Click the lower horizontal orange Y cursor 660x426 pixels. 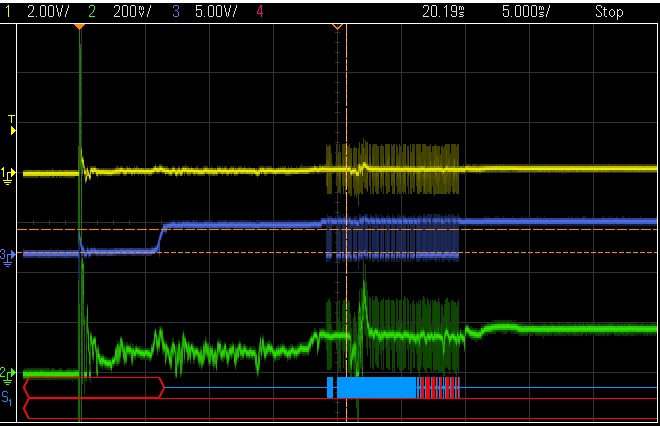point(337,253)
